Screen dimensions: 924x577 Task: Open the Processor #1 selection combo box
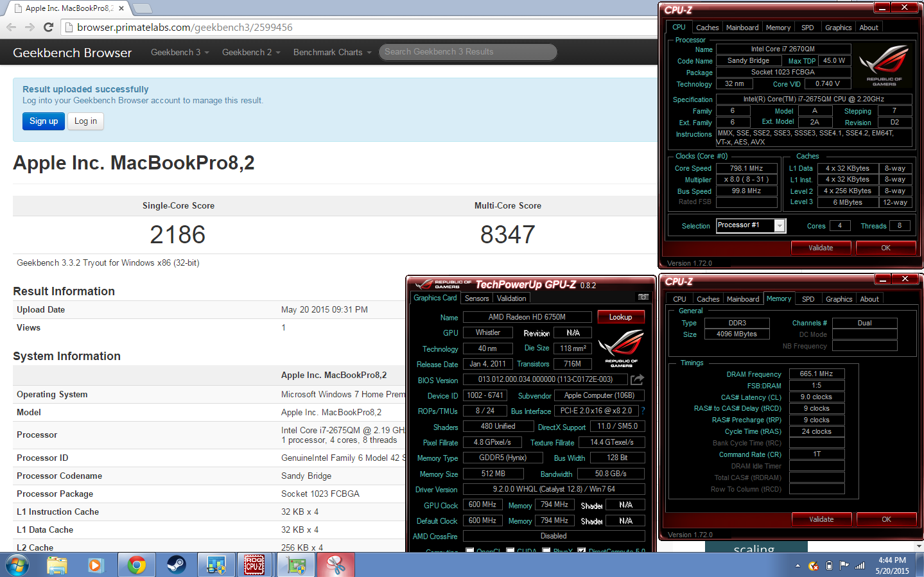pos(751,225)
